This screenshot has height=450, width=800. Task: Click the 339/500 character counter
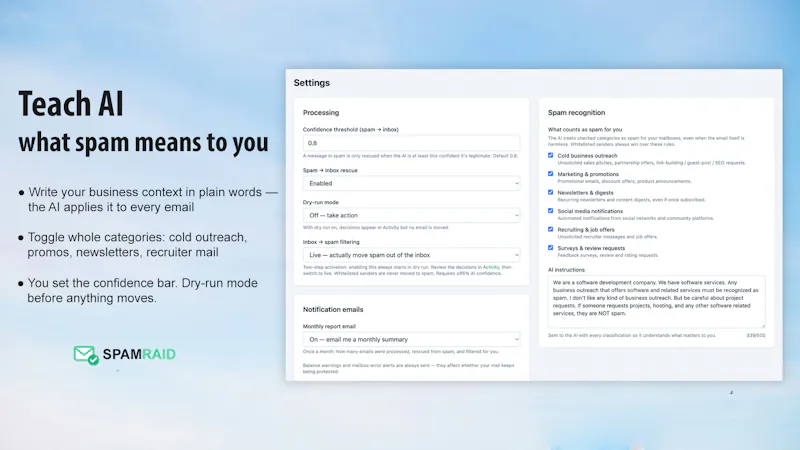(756, 336)
